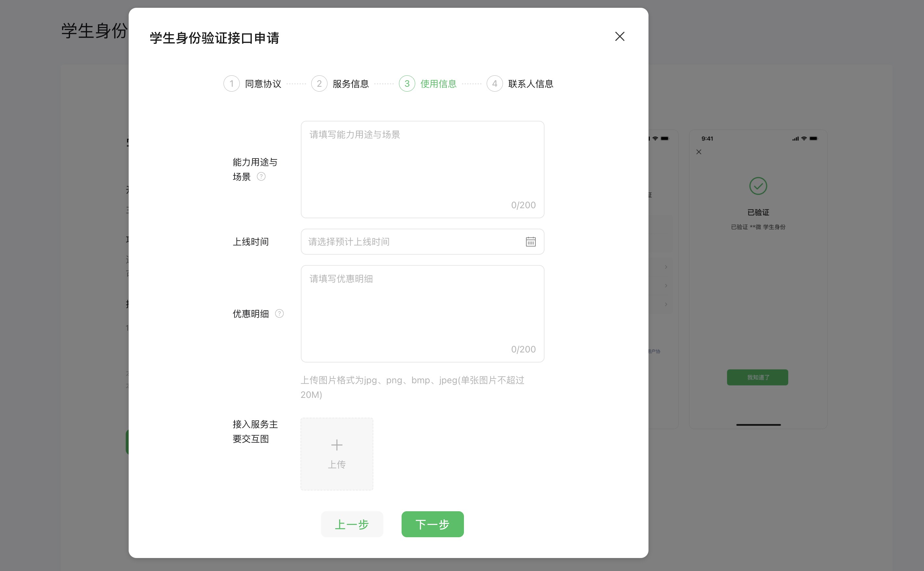Click step 3 green circle icon
Image resolution: width=924 pixels, height=571 pixels.
[x=407, y=83]
